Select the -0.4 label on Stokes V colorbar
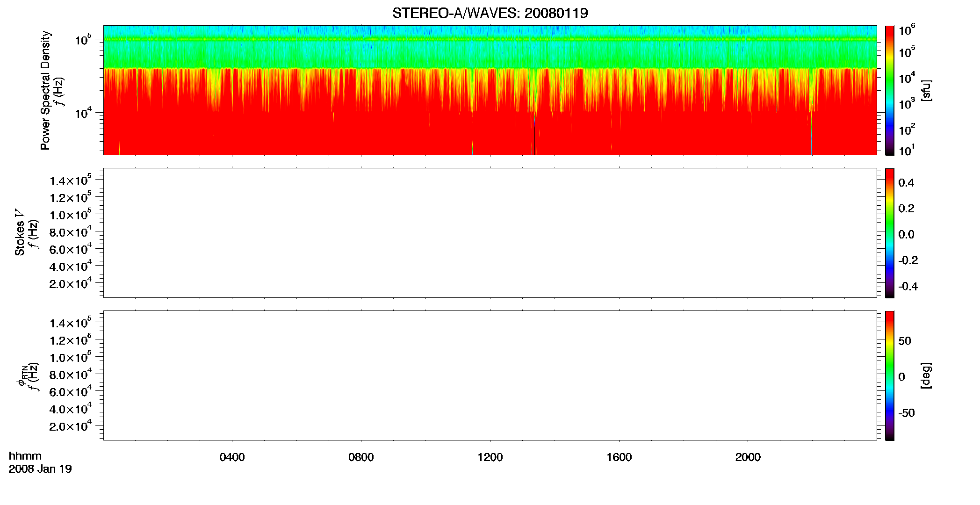The width and height of the screenshot is (980, 505). (x=908, y=287)
